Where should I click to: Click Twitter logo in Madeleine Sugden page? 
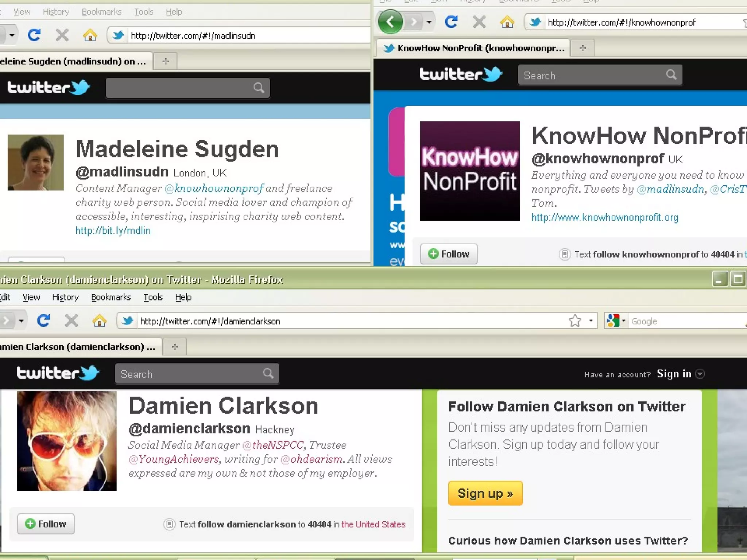coord(49,87)
